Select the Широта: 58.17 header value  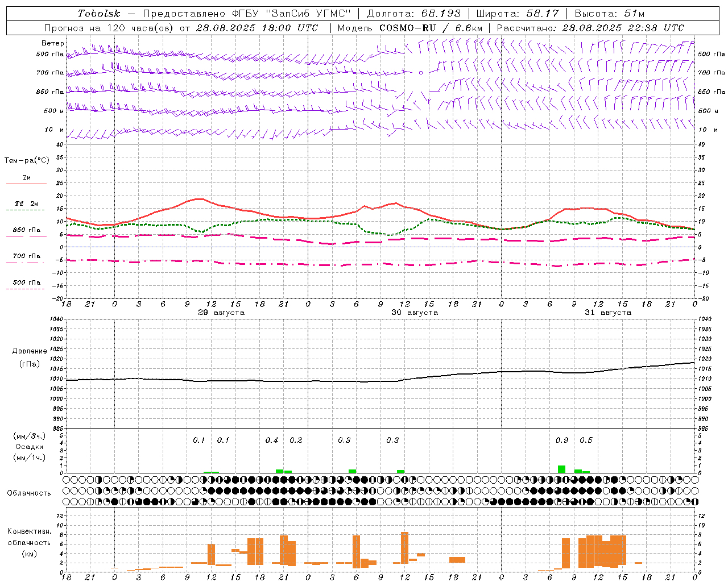(x=518, y=14)
